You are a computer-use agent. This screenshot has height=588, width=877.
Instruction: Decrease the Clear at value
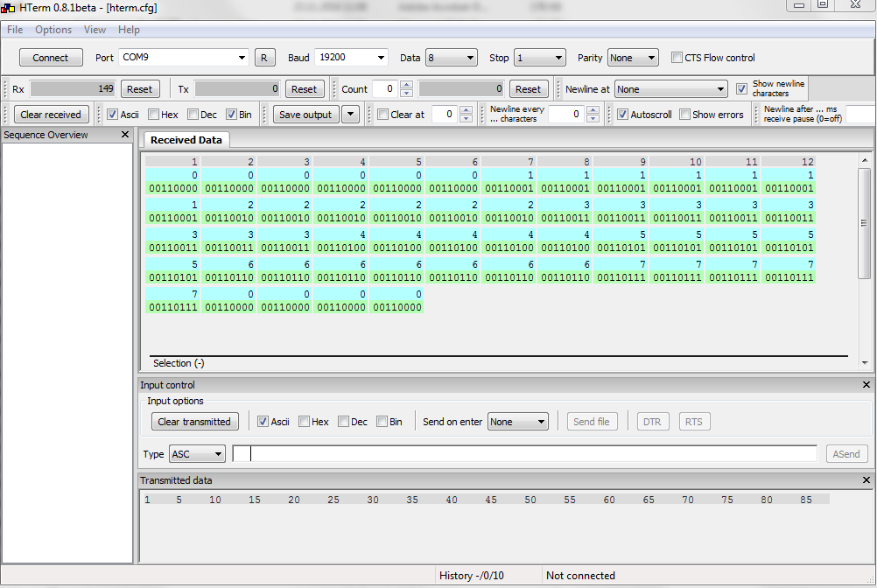click(x=466, y=118)
